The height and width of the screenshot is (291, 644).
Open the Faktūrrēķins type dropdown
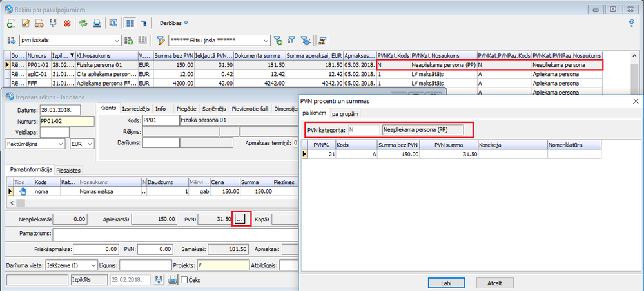(61, 144)
